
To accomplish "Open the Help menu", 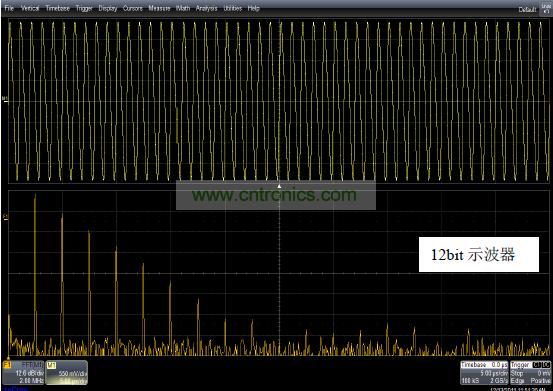I will tap(254, 8).
